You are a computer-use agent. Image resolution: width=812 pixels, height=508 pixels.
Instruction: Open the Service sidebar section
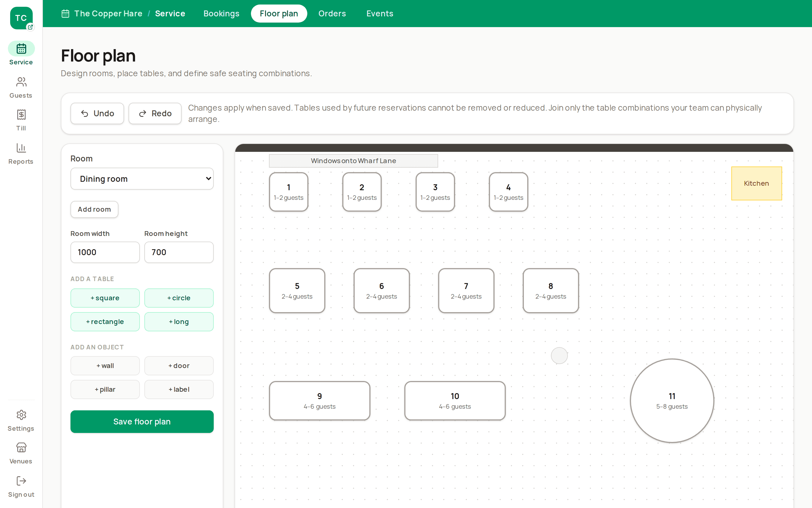(x=21, y=53)
